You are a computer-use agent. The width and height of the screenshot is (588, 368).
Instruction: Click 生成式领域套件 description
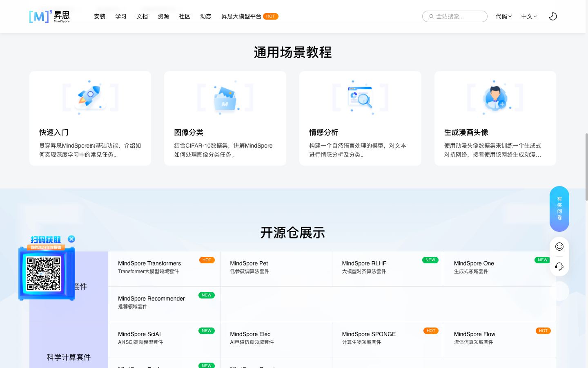(471, 272)
